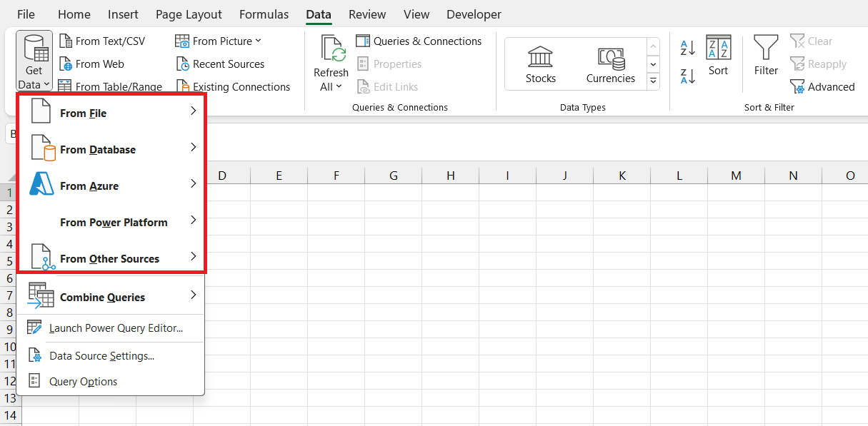Open the From Picture dropdown
The height and width of the screenshot is (426, 868).
pyautogui.click(x=219, y=41)
